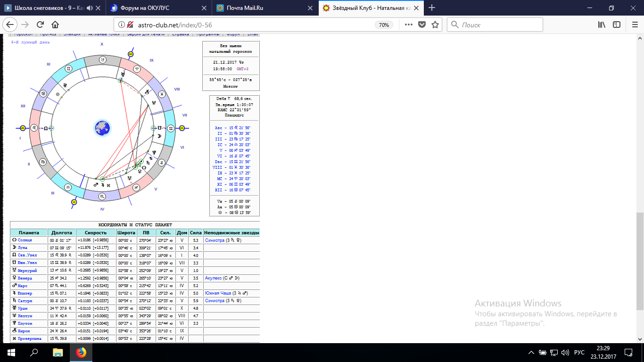644x362 pixels.
Task: Open the Меркурий link
Action: [x=28, y=271]
